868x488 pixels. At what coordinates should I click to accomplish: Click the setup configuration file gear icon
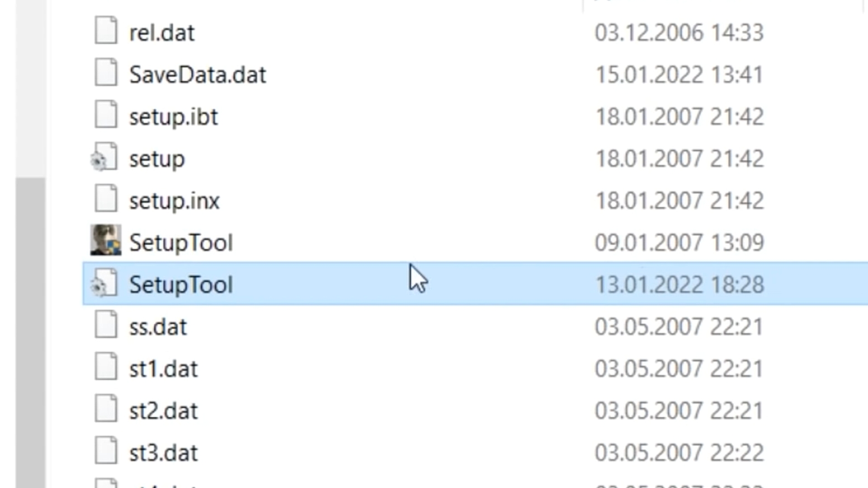(104, 157)
